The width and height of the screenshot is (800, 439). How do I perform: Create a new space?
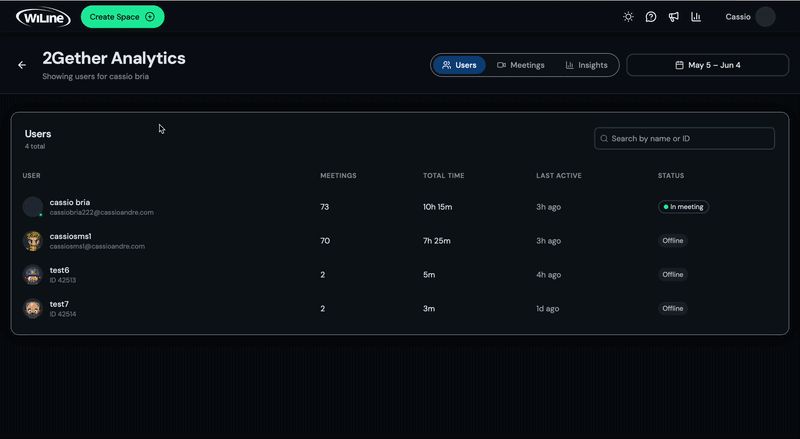122,17
